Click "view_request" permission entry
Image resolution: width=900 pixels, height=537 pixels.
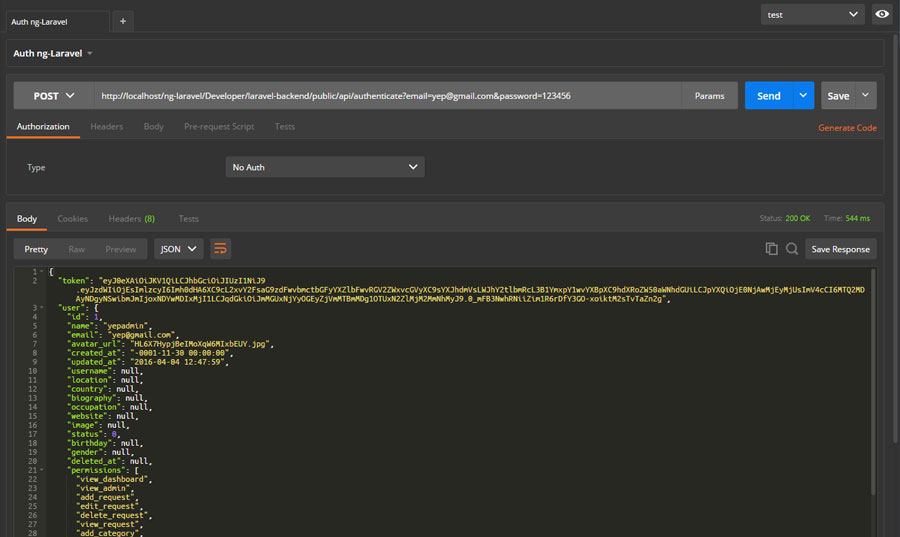tap(109, 524)
